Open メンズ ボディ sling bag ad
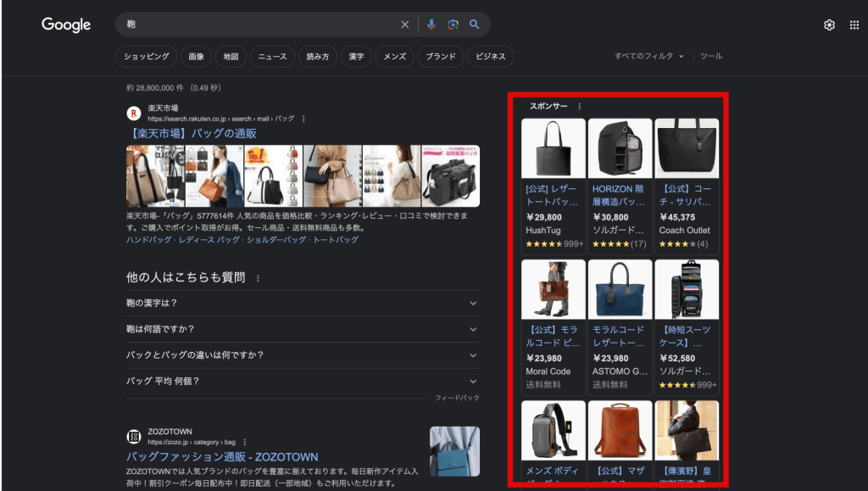The width and height of the screenshot is (868, 491). pyautogui.click(x=553, y=441)
